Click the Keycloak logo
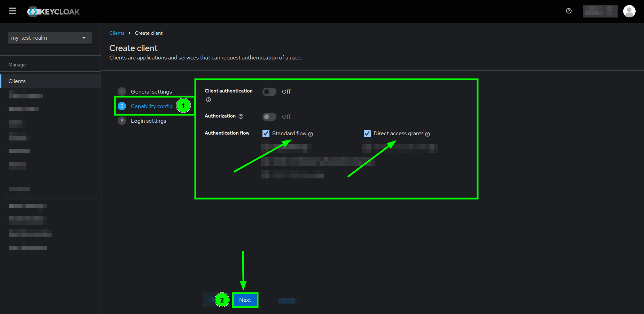 pyautogui.click(x=53, y=11)
